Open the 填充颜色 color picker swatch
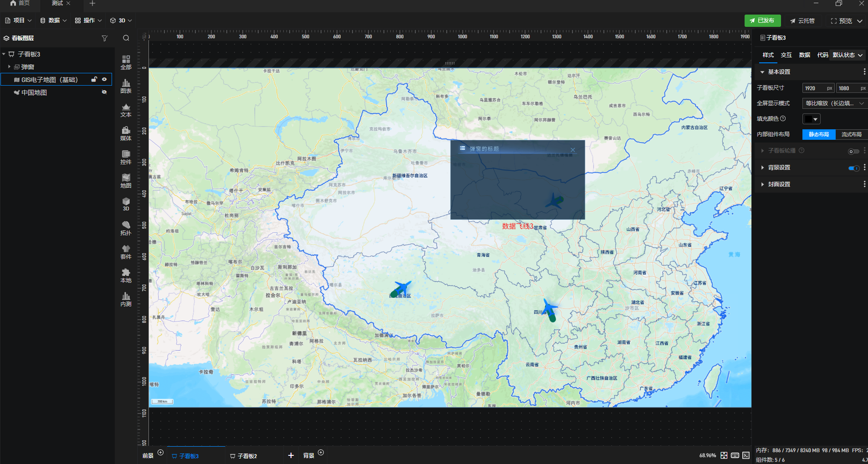 (x=811, y=119)
